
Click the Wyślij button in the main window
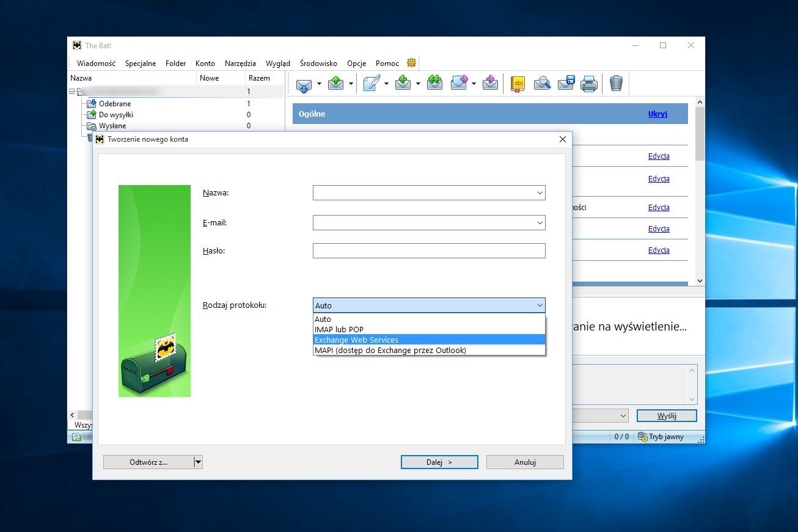(x=667, y=416)
